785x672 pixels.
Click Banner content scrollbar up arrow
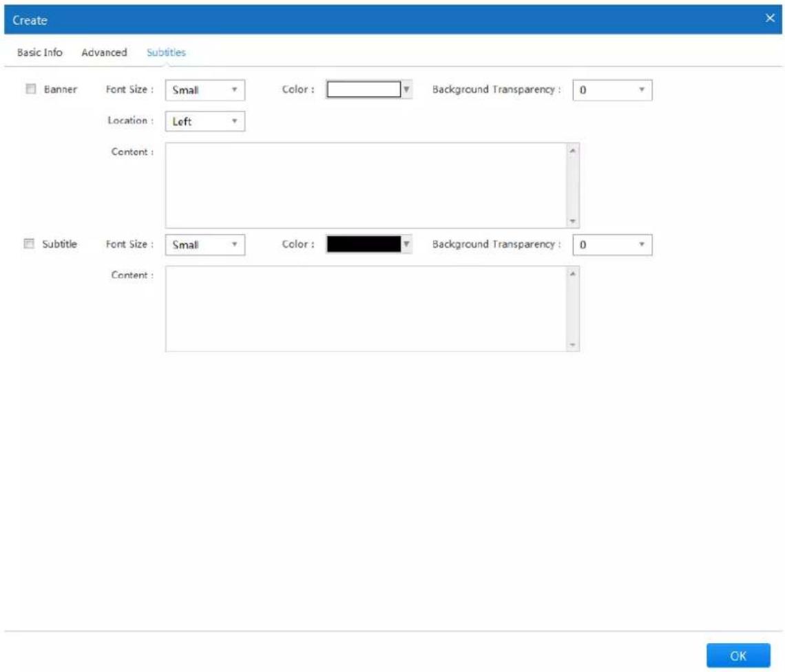tap(573, 150)
